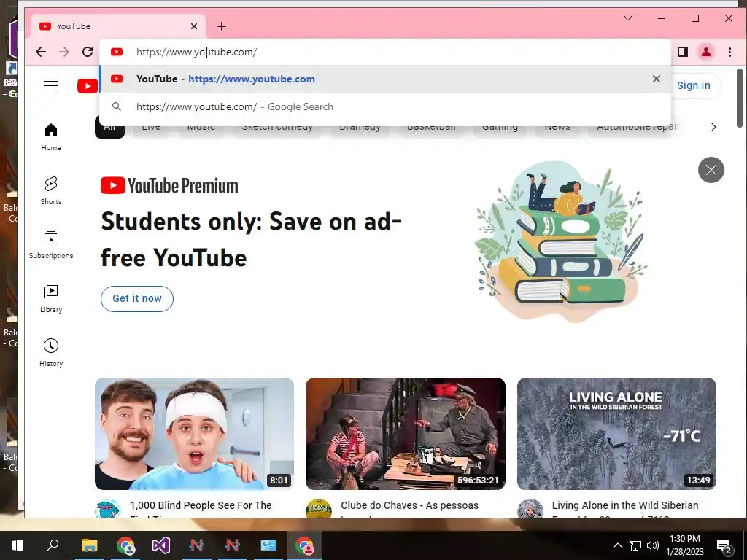The height and width of the screenshot is (560, 747).
Task: Open Windows taskbar search
Action: click(53, 545)
